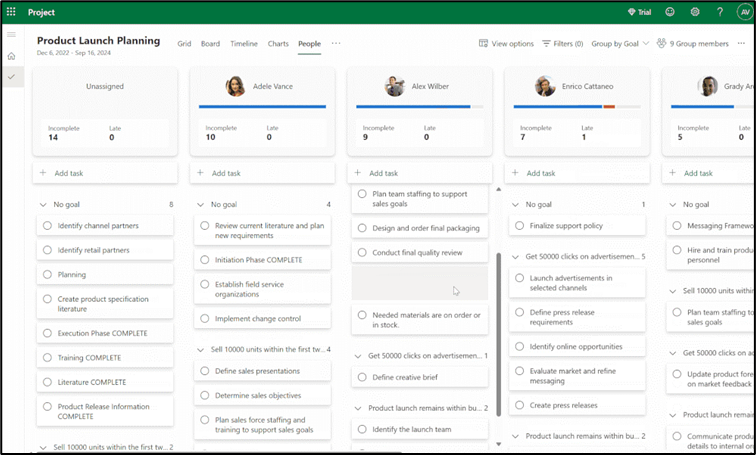This screenshot has height=455, width=756.
Task: Mark Finalize support policy complete
Action: (x=519, y=225)
